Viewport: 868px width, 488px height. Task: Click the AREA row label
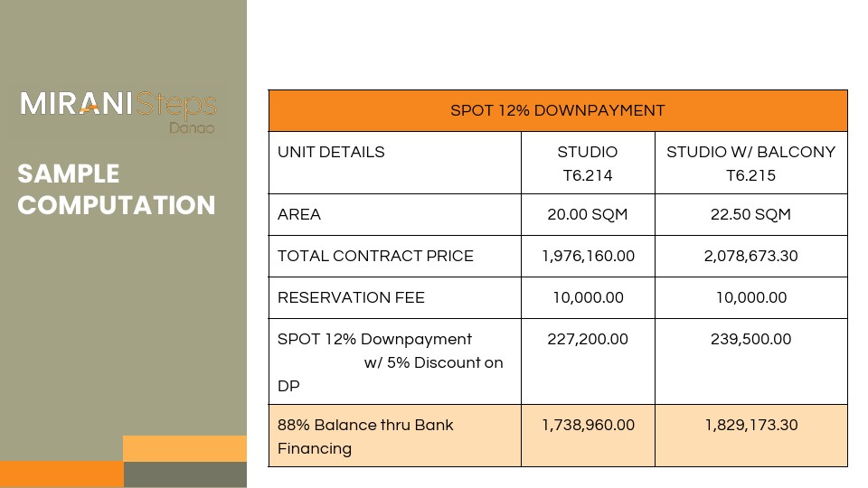(299, 215)
